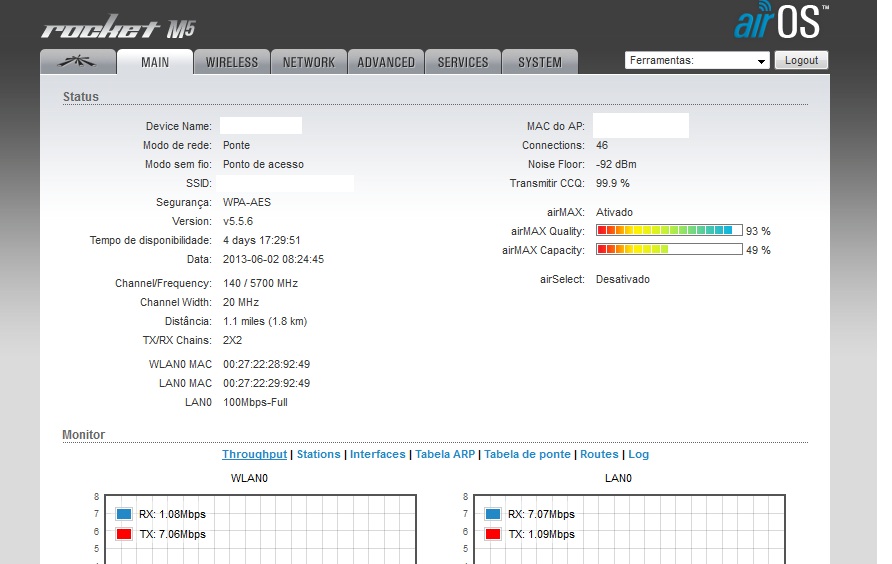Viewport: 892px width, 564px height.
Task: Click the Noise Floor value -92 dBm
Action: [x=616, y=164]
